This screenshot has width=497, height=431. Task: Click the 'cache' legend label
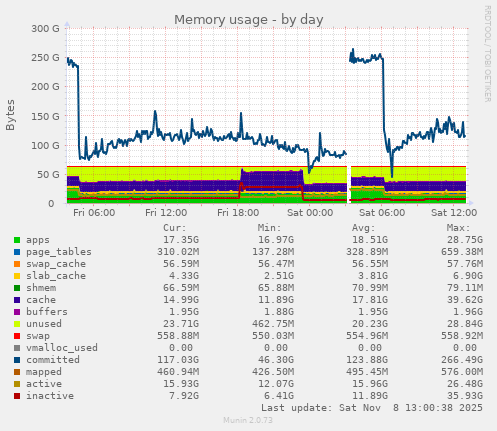click(x=41, y=300)
